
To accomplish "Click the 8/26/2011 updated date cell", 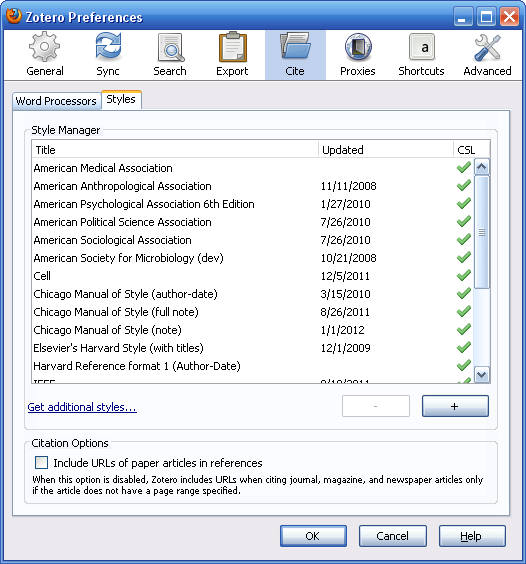I will pyautogui.click(x=345, y=312).
